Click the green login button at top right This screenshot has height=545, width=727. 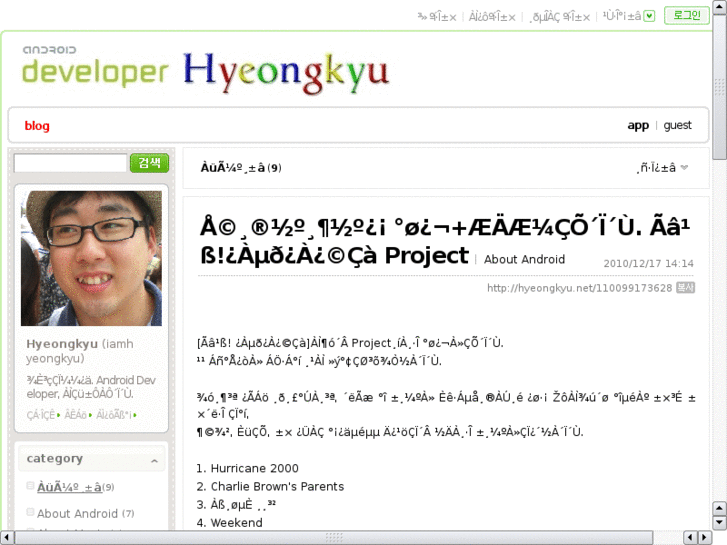tap(687, 15)
